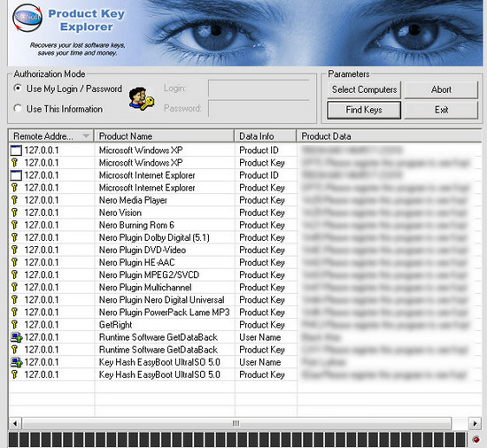Image resolution: width=487 pixels, height=448 pixels.
Task: Click key icon of Nero Plugin HE-AAC row
Action: click(x=14, y=262)
